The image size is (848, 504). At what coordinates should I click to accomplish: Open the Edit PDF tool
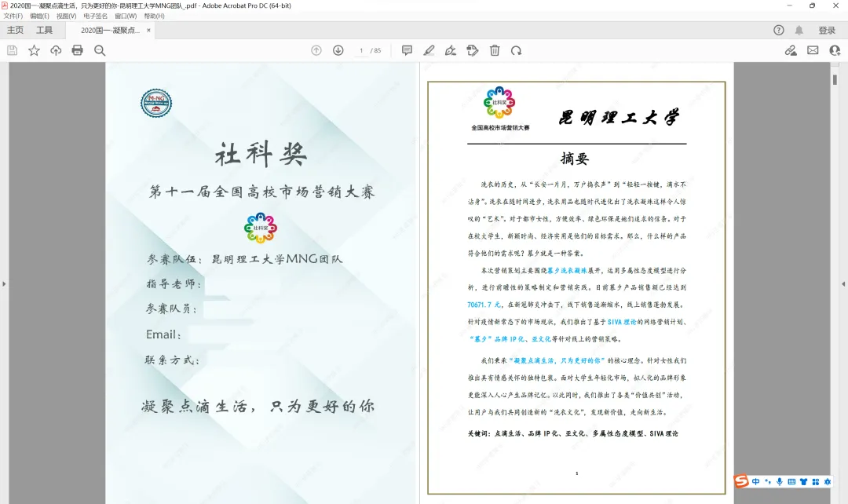473,50
